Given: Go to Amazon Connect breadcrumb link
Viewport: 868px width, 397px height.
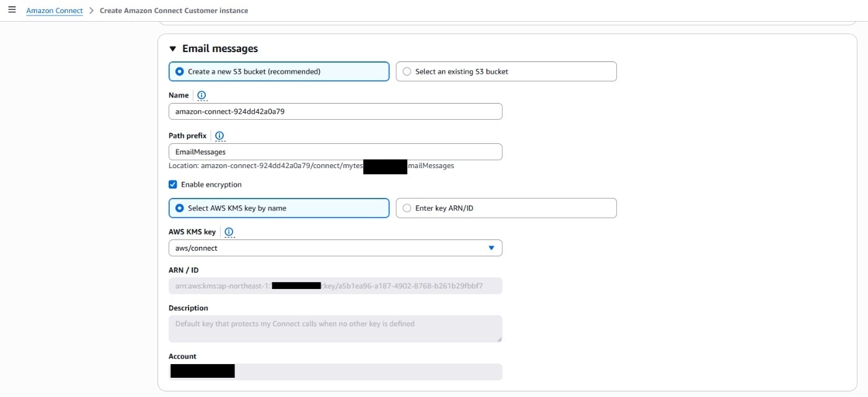Looking at the screenshot, I should click(x=55, y=11).
